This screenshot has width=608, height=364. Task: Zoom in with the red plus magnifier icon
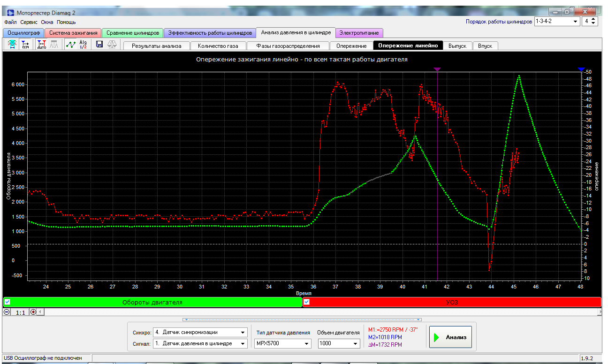pyautogui.click(x=33, y=312)
